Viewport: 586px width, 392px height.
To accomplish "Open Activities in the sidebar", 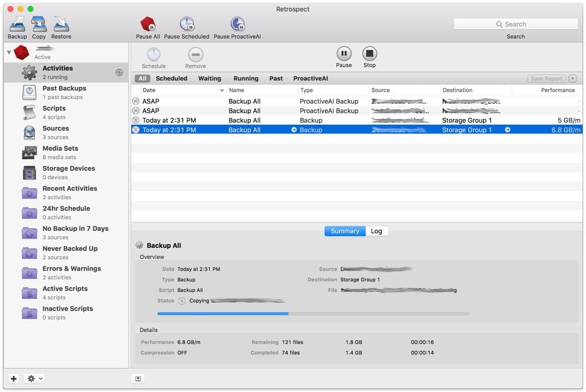I will click(x=66, y=72).
